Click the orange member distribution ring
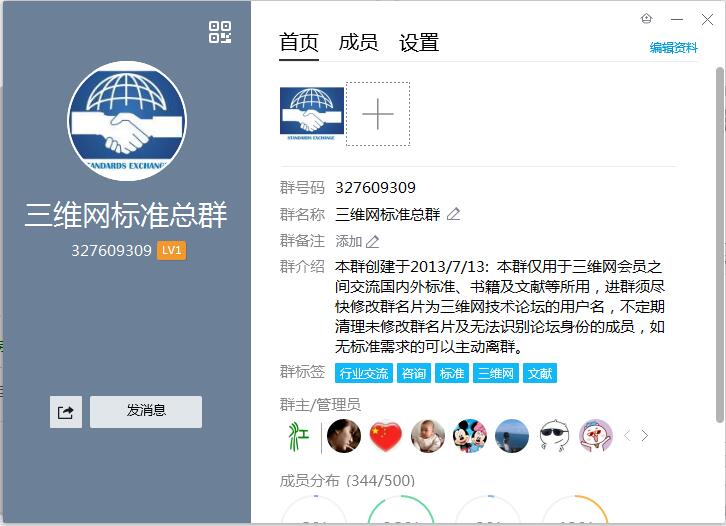The width and height of the screenshot is (726, 526). (x=575, y=510)
